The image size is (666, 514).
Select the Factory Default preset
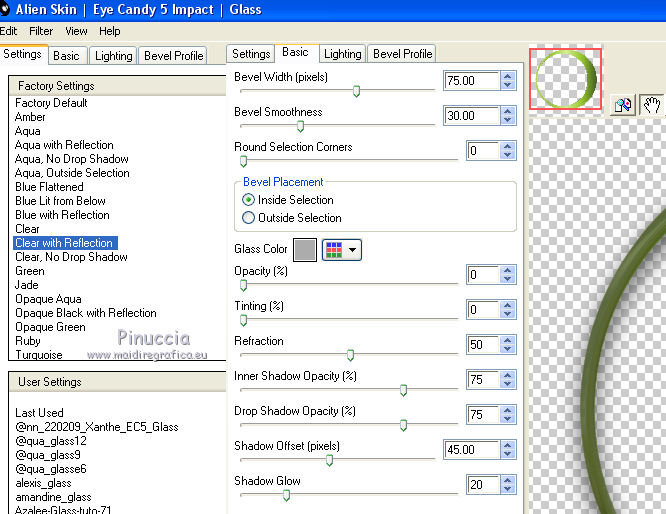tap(51, 103)
